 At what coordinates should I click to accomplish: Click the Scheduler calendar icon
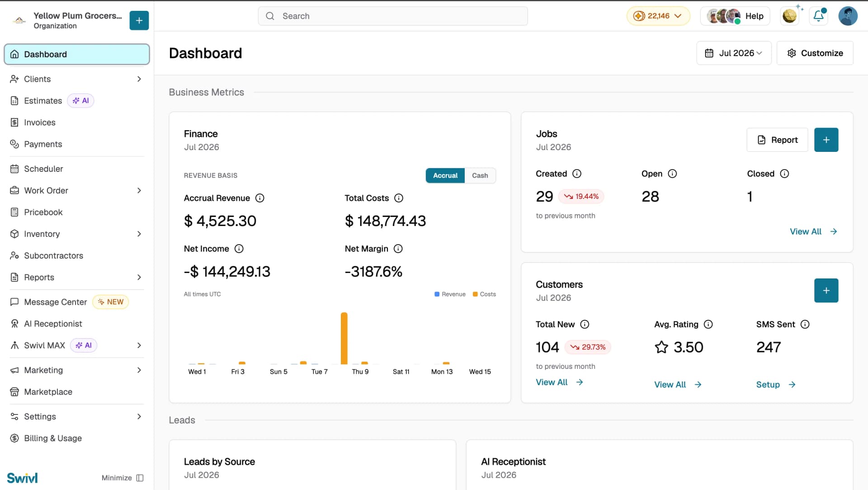(14, 169)
